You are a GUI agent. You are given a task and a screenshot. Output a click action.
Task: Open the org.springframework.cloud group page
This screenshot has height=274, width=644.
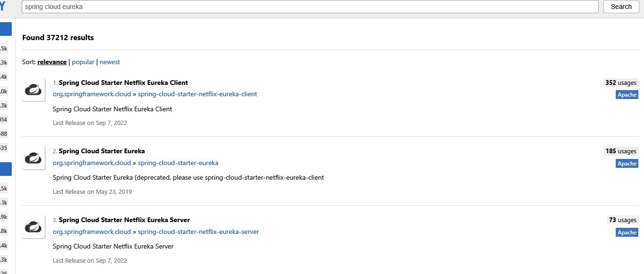(91, 94)
